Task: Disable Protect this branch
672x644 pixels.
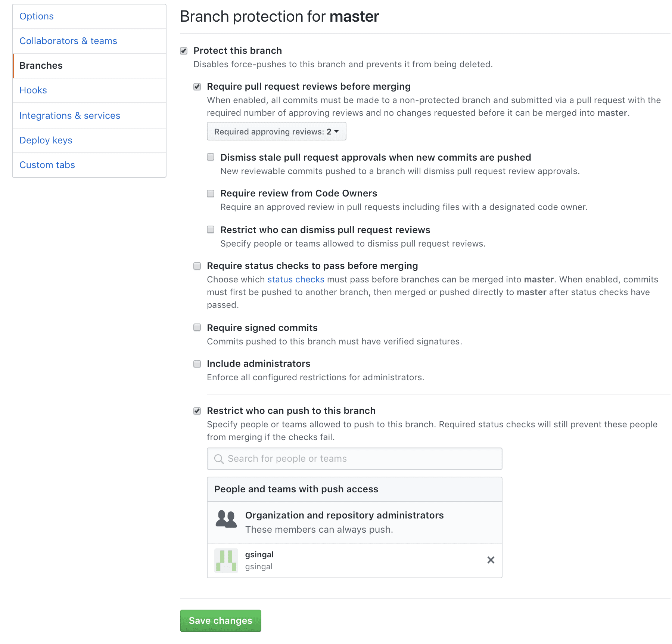Action: tap(184, 50)
